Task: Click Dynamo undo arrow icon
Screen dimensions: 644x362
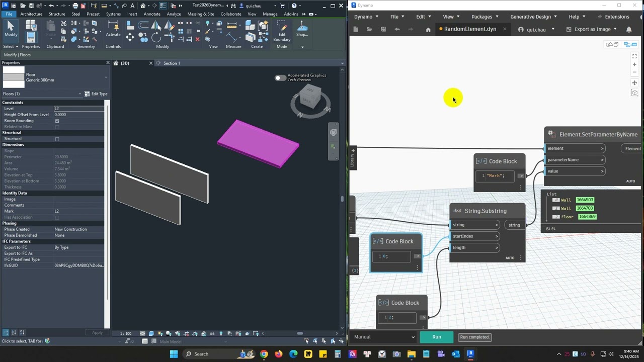Action: 397,30
